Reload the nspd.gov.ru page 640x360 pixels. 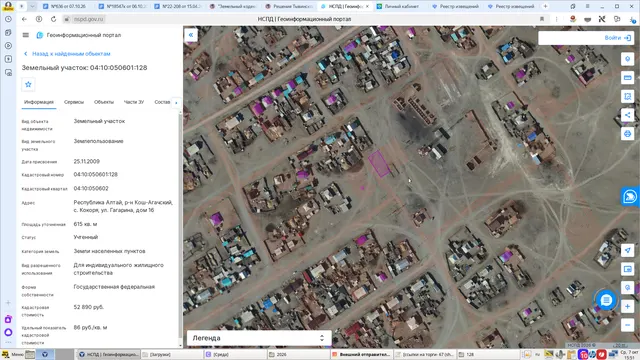point(53,19)
